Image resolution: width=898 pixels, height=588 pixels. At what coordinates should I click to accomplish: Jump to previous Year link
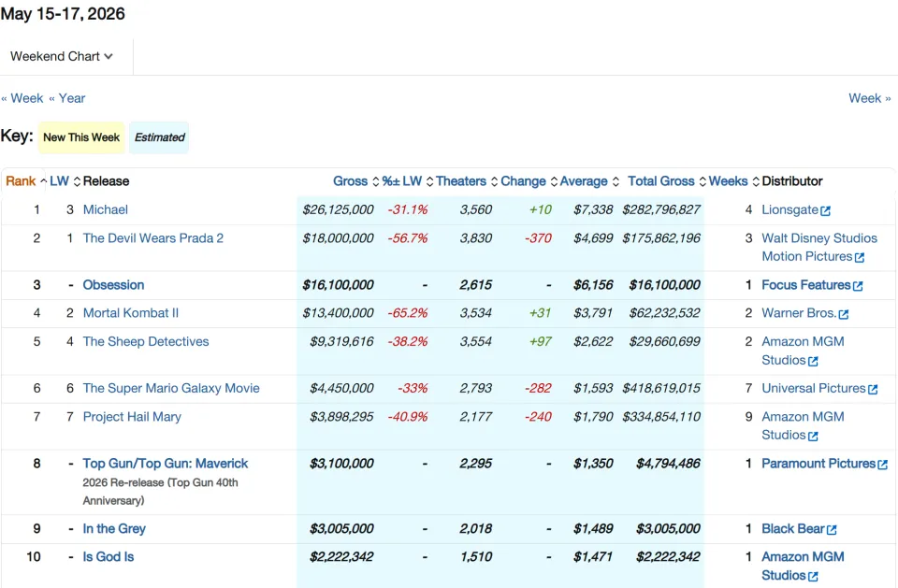tap(67, 98)
